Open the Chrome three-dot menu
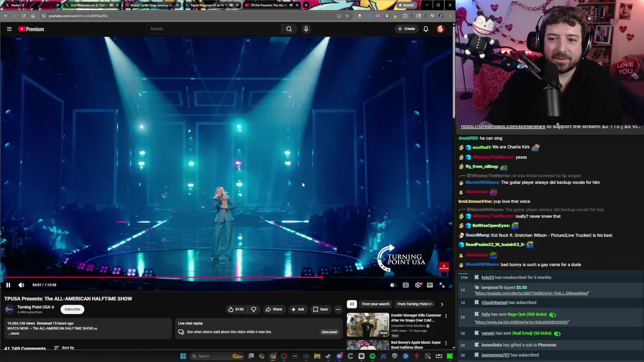 [x=450, y=16]
